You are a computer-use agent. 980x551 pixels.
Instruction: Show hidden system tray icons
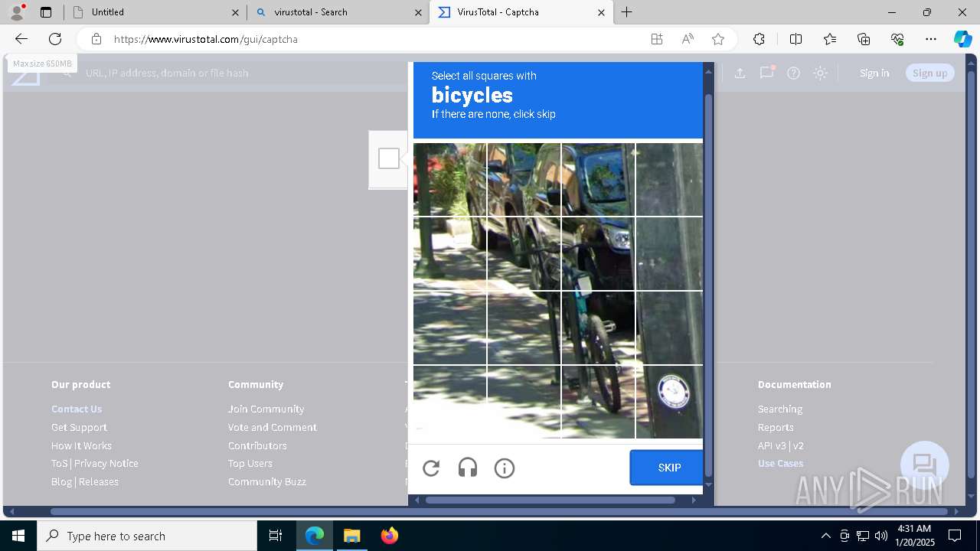click(x=825, y=536)
